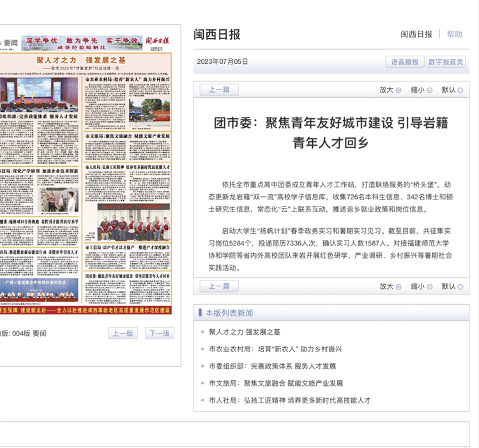Image resolution: width=479 pixels, height=448 pixels.
Task: Click the top 放大 zoom-in icon
Action: point(399,90)
